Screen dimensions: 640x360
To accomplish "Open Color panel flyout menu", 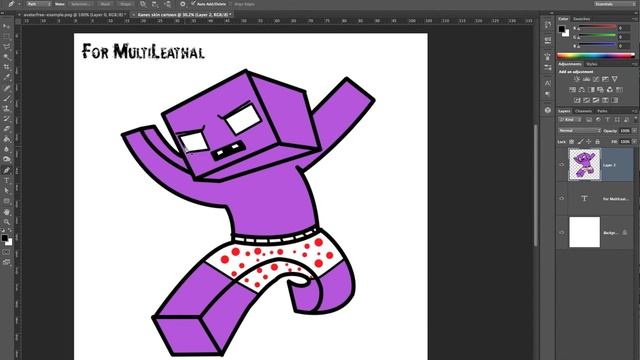I will tap(634, 19).
